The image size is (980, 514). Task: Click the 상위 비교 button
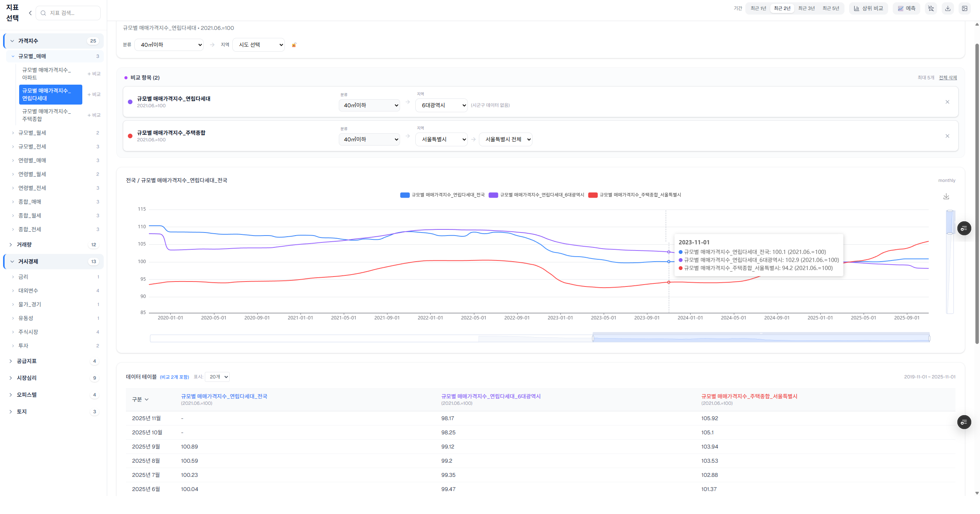[x=868, y=8]
